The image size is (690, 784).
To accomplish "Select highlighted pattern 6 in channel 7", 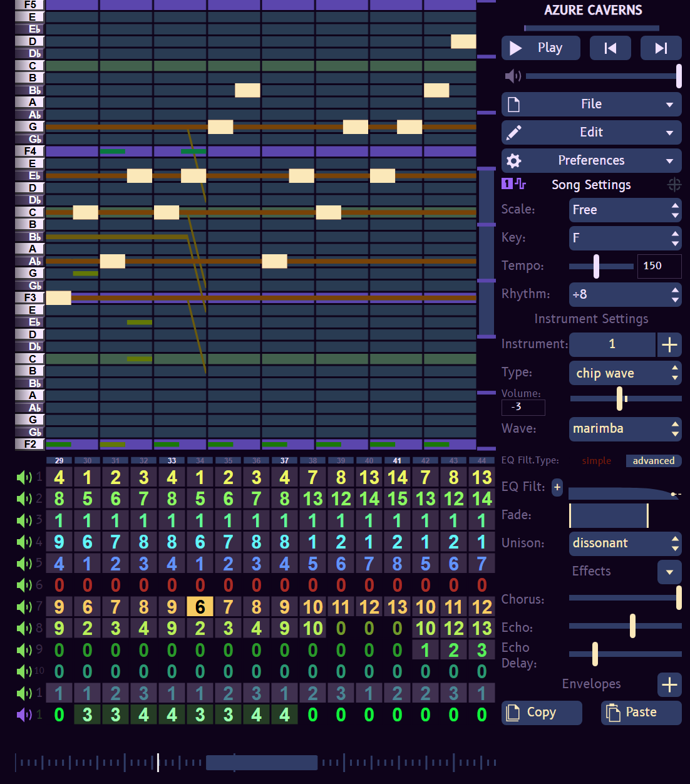I will tap(200, 607).
